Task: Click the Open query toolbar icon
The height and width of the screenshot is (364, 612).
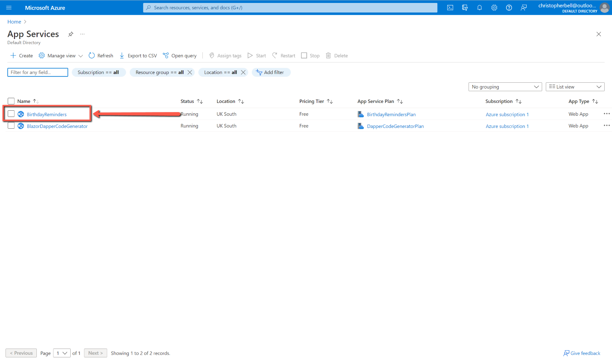Action: click(179, 56)
